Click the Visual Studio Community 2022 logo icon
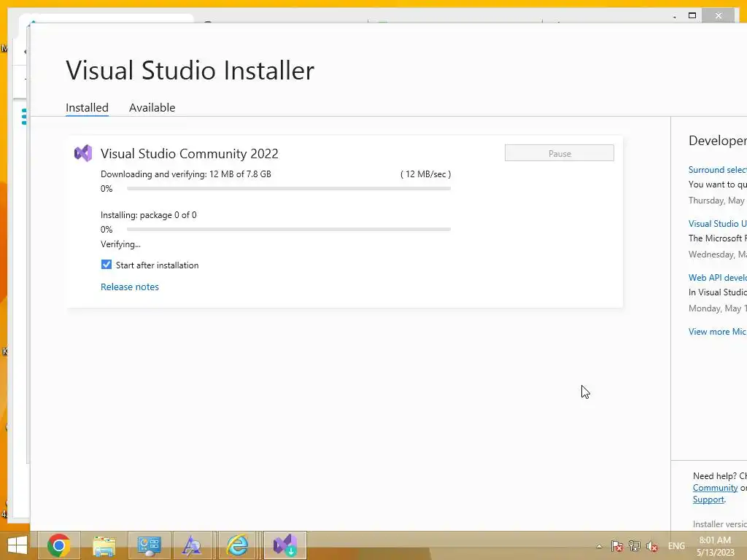747x560 pixels. (x=83, y=153)
